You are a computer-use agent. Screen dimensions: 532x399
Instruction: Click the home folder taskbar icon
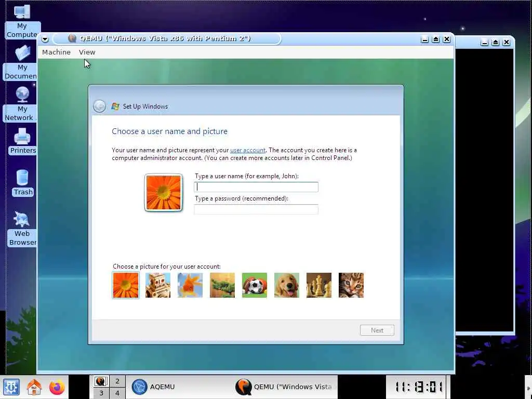34,387
